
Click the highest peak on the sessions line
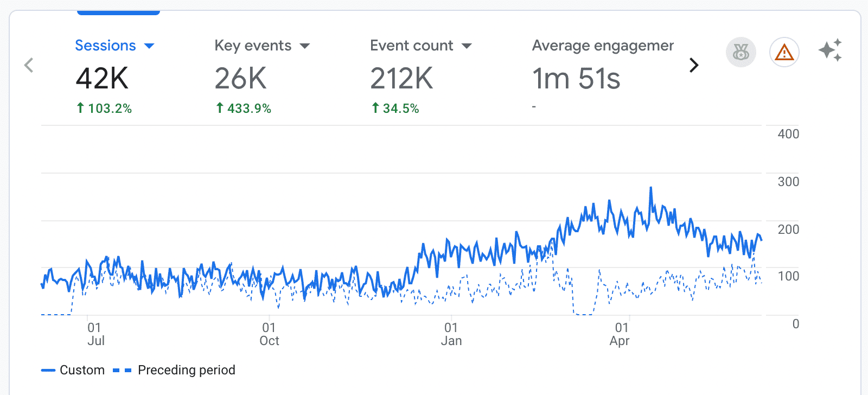(651, 188)
